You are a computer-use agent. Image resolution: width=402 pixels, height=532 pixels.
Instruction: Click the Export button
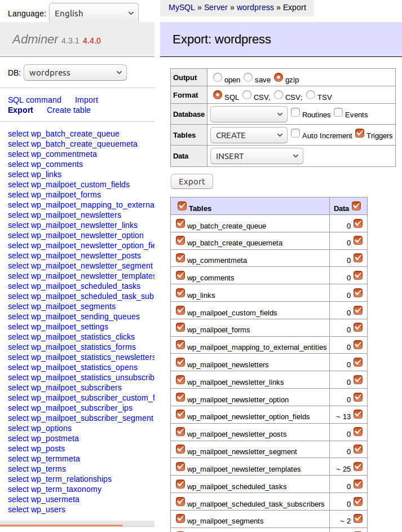point(192,182)
